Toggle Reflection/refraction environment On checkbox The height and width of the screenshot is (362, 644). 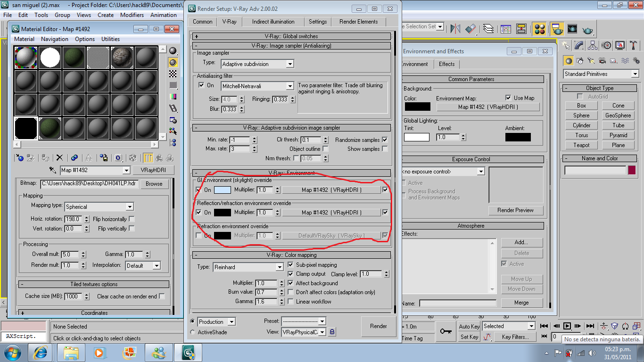[198, 213]
